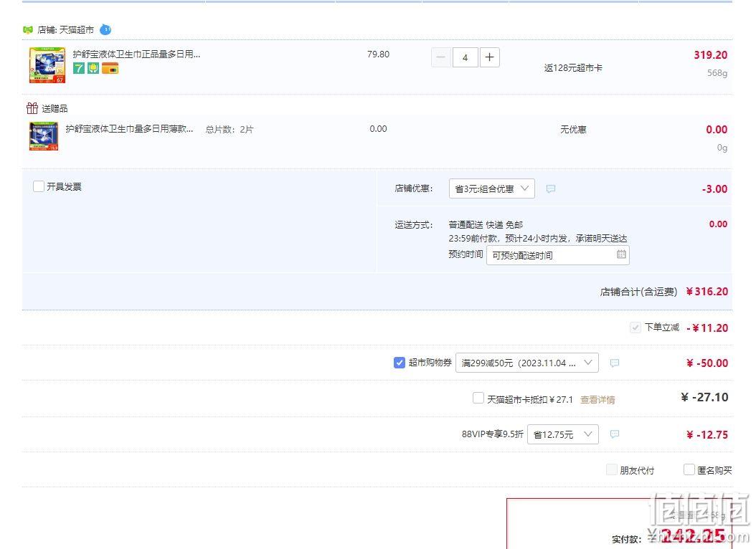
Task: Click the 普通配送 快递 免邮 shipping text
Action: (486, 224)
